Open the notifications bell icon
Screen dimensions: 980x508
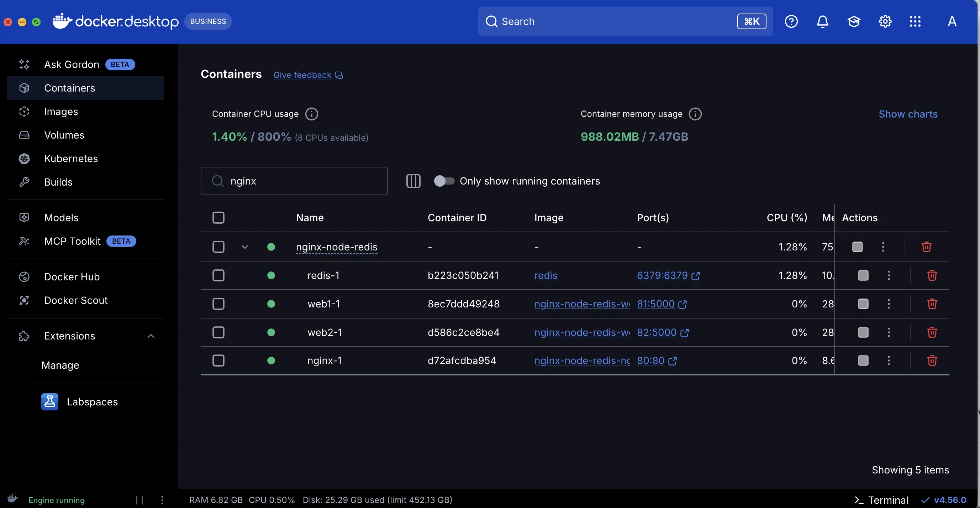point(822,21)
